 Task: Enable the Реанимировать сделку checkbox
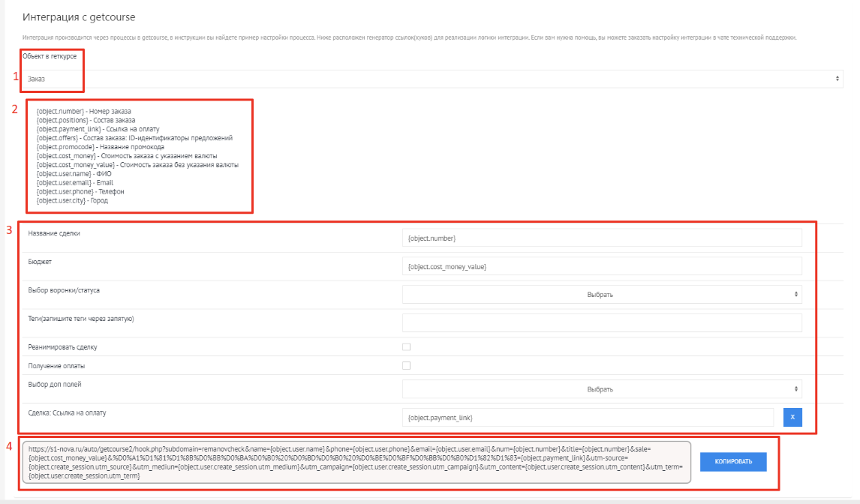(406, 346)
